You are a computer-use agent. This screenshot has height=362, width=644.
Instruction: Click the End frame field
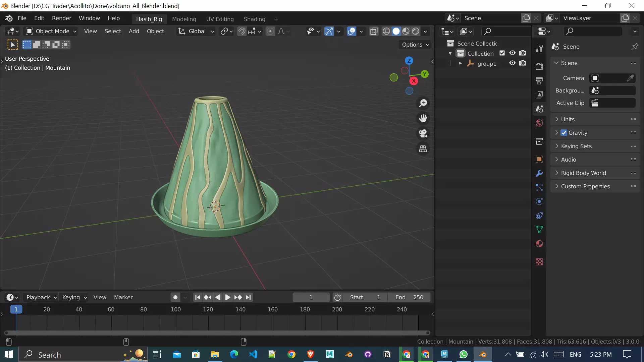(409, 297)
